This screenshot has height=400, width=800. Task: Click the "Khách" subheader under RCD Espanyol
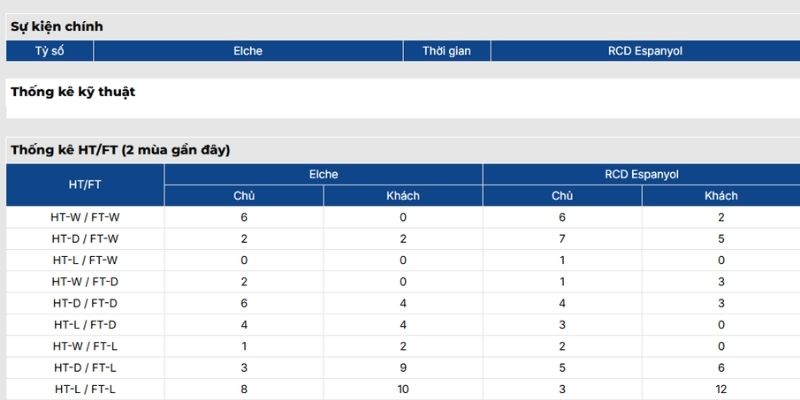pyautogui.click(x=721, y=196)
